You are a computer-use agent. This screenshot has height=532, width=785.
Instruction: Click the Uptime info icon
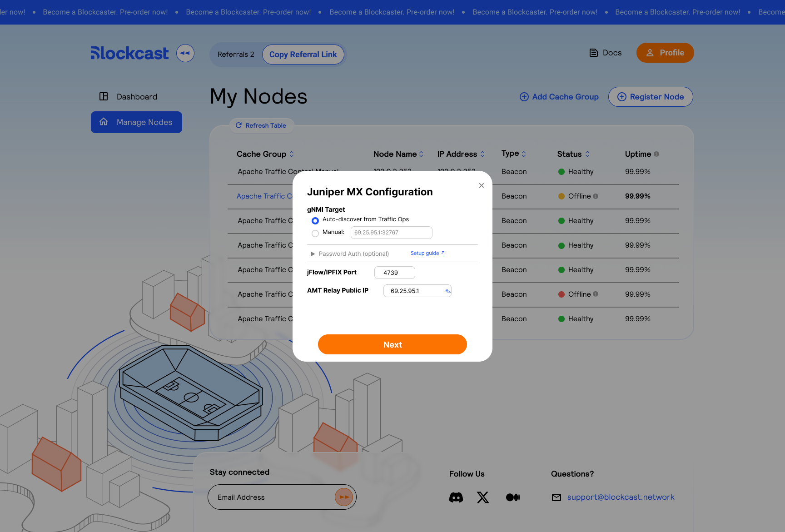[656, 154]
